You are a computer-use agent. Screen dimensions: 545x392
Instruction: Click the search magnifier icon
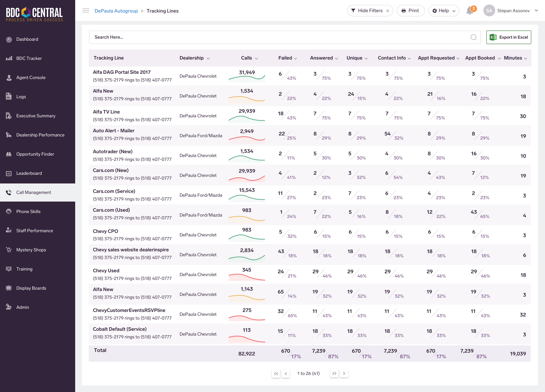point(473,37)
